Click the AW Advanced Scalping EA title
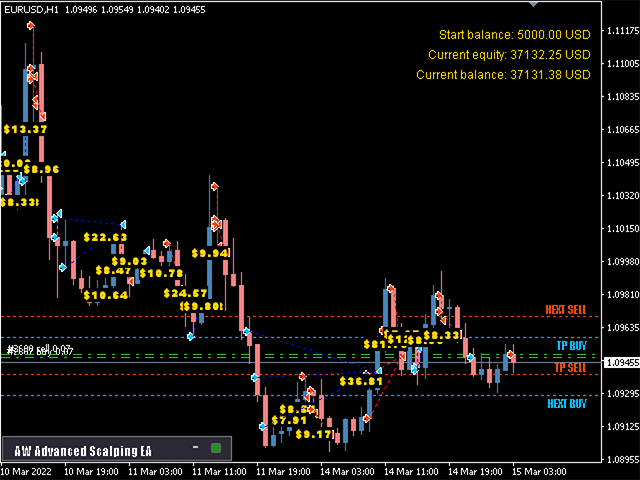Screen dimensions: 640x480 [83, 451]
